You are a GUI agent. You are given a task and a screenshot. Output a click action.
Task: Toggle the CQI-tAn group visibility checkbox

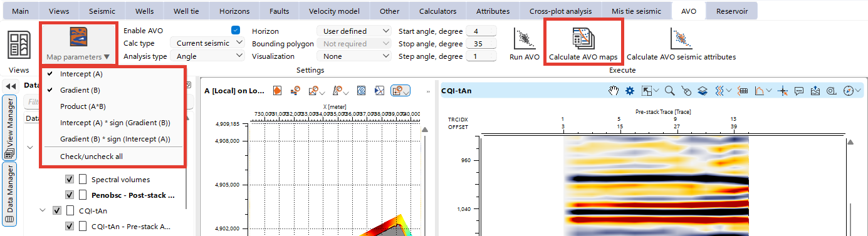tap(58, 210)
